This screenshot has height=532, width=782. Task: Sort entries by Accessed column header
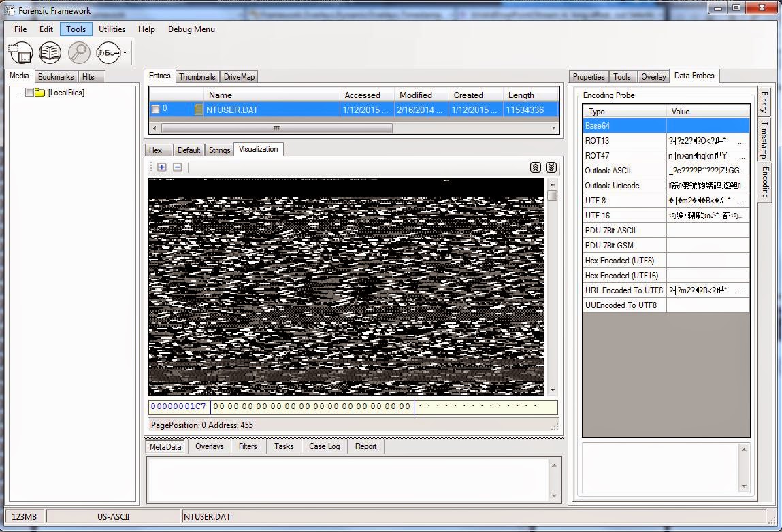pyautogui.click(x=367, y=95)
